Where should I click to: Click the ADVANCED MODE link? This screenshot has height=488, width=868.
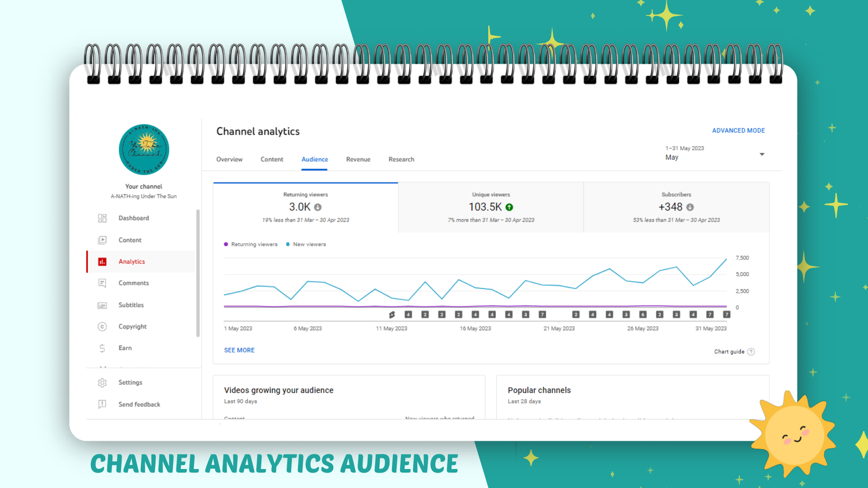(x=738, y=131)
